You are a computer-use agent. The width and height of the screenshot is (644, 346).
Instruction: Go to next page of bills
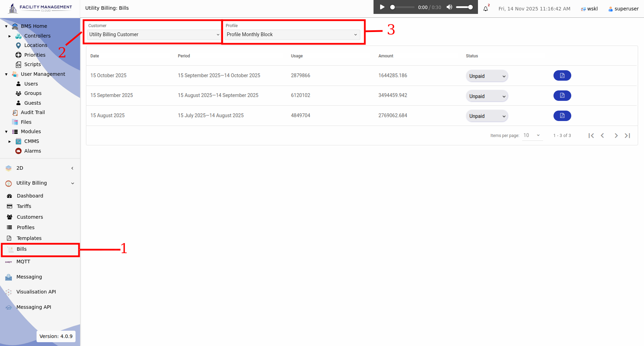[616, 136]
